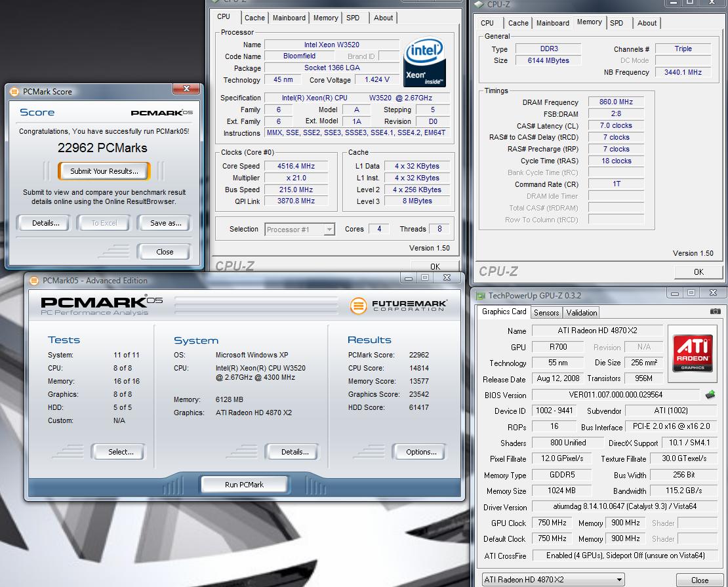Click Save as button in PCMark Score

[x=166, y=223]
